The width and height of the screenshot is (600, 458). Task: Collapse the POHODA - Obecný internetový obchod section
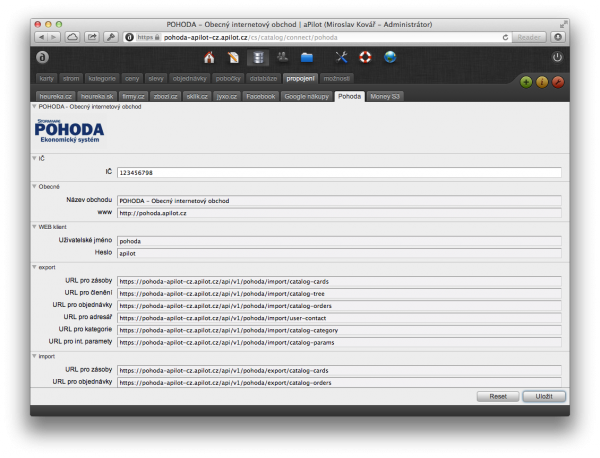click(34, 107)
